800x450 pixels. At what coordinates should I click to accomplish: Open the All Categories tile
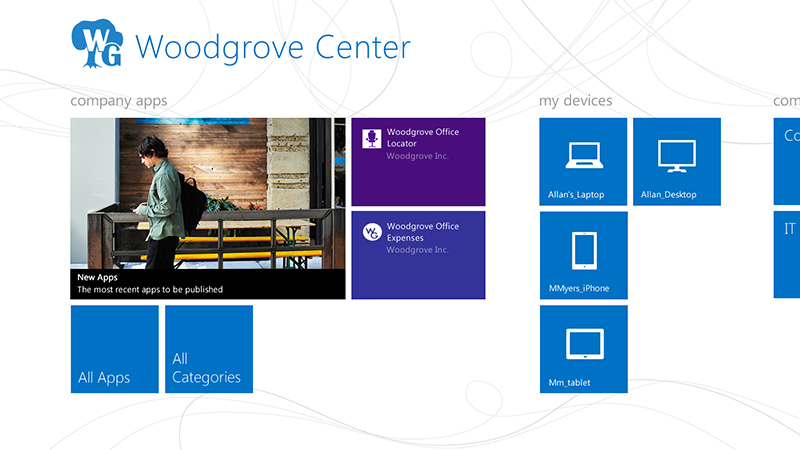pos(208,349)
